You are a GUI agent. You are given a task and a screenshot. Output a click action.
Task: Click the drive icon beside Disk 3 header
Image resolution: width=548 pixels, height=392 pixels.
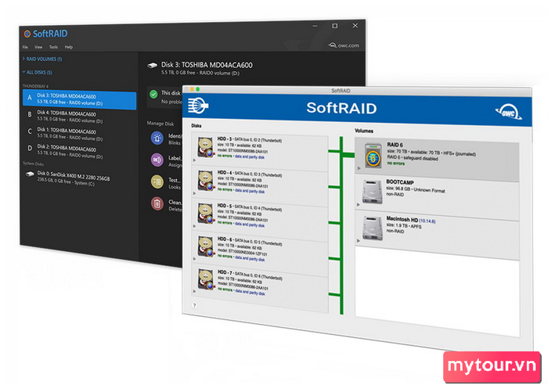tap(152, 66)
